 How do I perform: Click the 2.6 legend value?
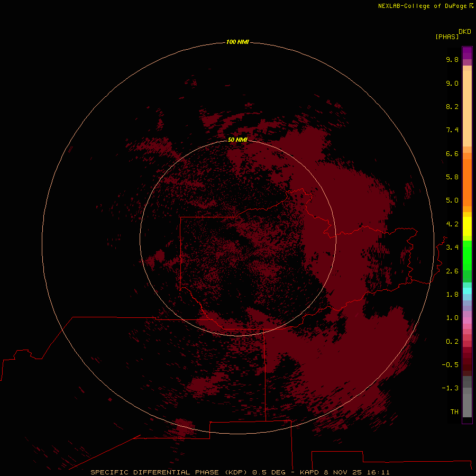point(452,271)
